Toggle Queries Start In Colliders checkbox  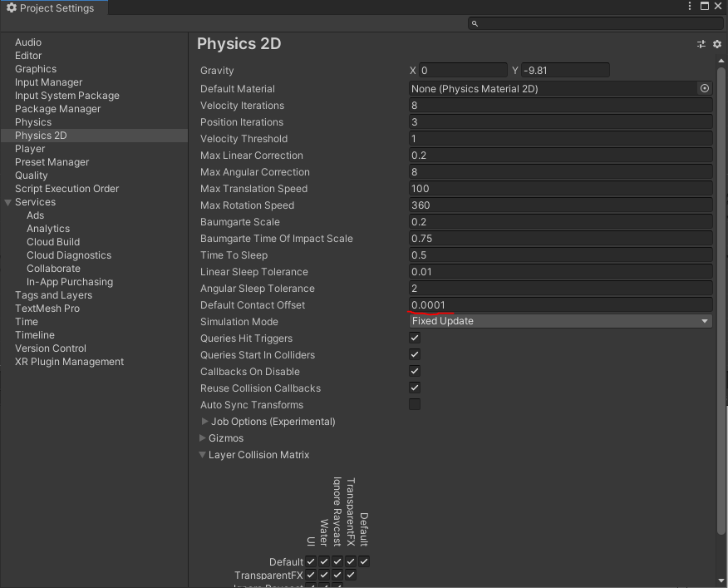[x=415, y=354]
